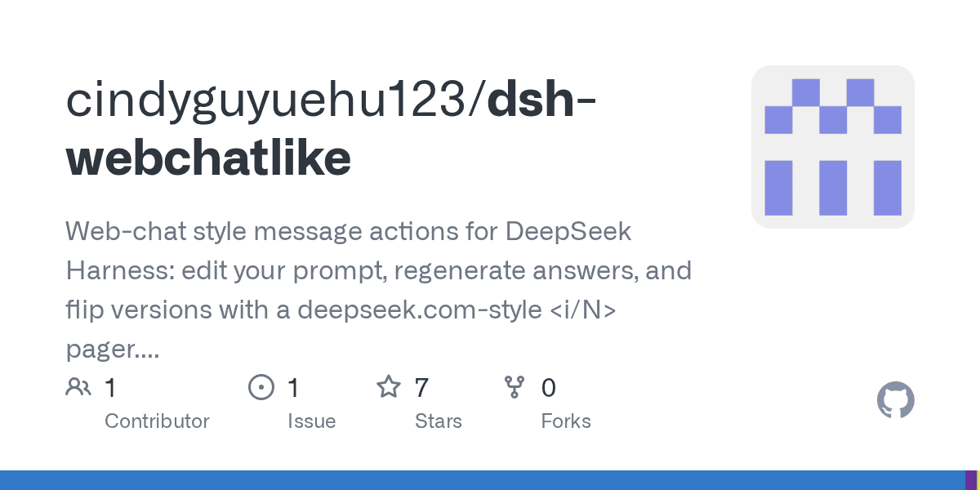Viewport: 980px width, 490px height.
Task: Click the contributor count number 1
Action: coord(110,388)
